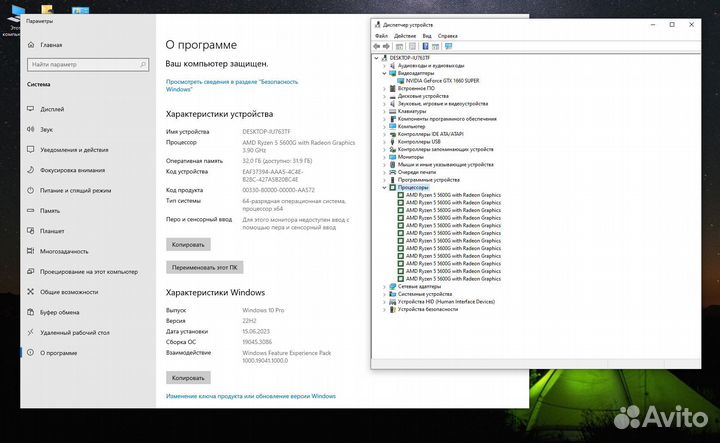Viewport: 720px width, 443px height.
Task: Click the Мыши и иные указывающие устройства icon
Action: click(x=393, y=164)
